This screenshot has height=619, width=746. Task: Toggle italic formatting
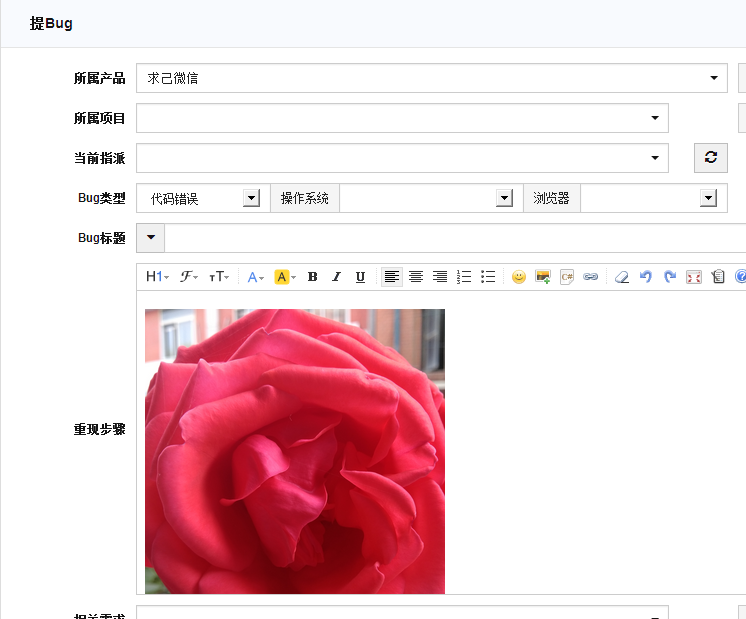(336, 276)
